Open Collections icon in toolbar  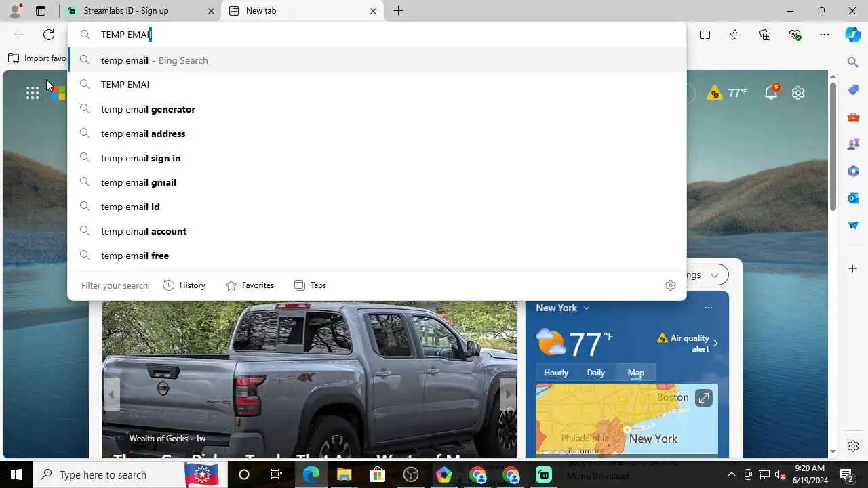click(765, 35)
